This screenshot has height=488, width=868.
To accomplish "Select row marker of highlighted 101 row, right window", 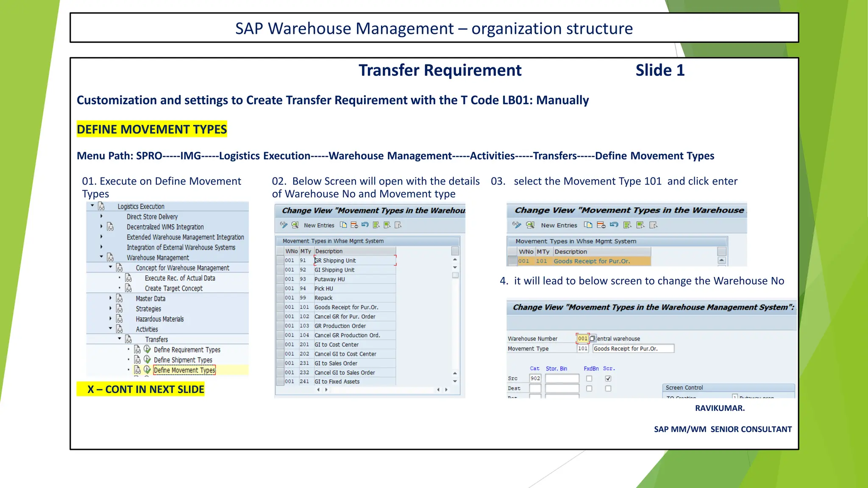I will coord(512,261).
